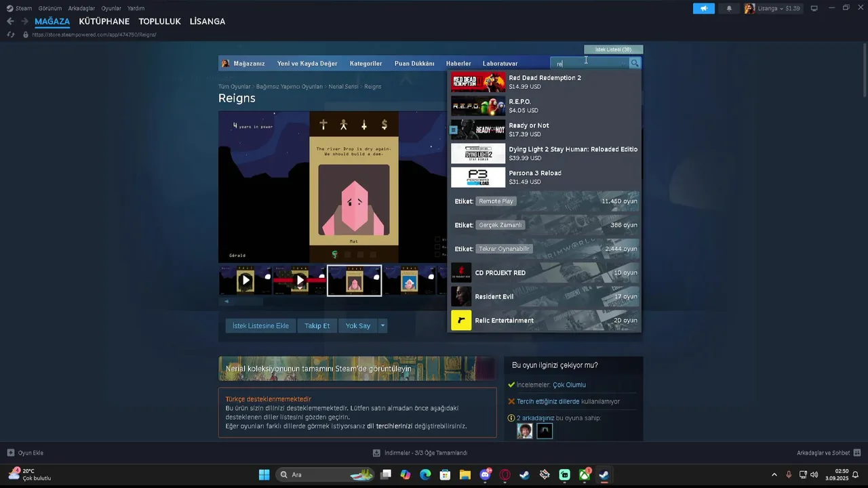Switch to the TOPLULUK tab
Screen dimensions: 868x488
[159, 21]
